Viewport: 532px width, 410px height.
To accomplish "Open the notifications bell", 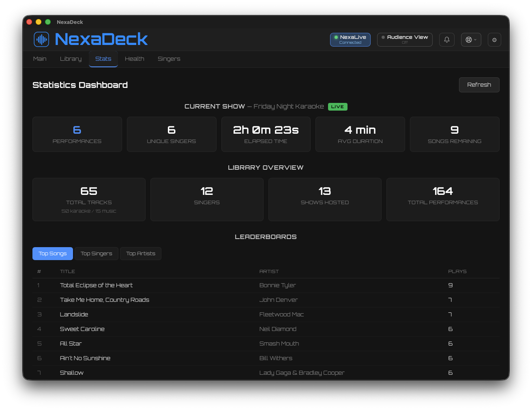I will point(446,40).
